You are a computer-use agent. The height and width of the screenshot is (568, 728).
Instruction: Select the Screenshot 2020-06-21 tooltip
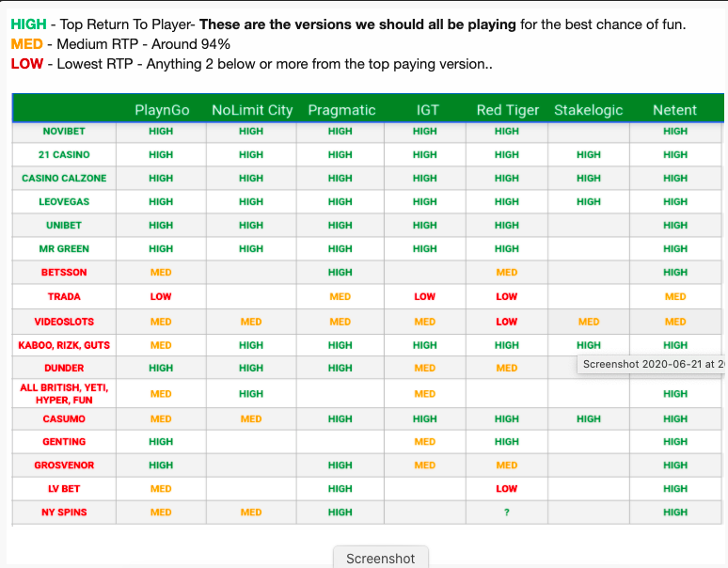(x=652, y=364)
